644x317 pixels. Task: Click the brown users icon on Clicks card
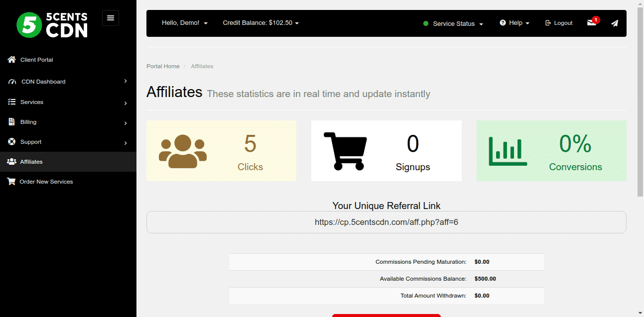pyautogui.click(x=183, y=151)
